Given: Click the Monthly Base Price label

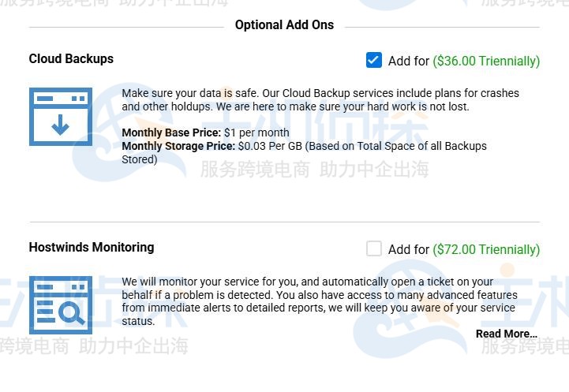Looking at the screenshot, I should (x=171, y=133).
